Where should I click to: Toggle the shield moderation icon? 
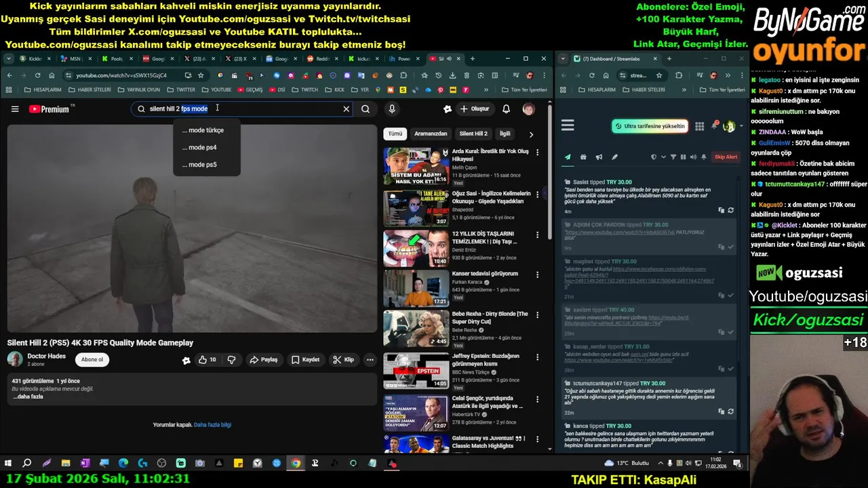(x=654, y=157)
